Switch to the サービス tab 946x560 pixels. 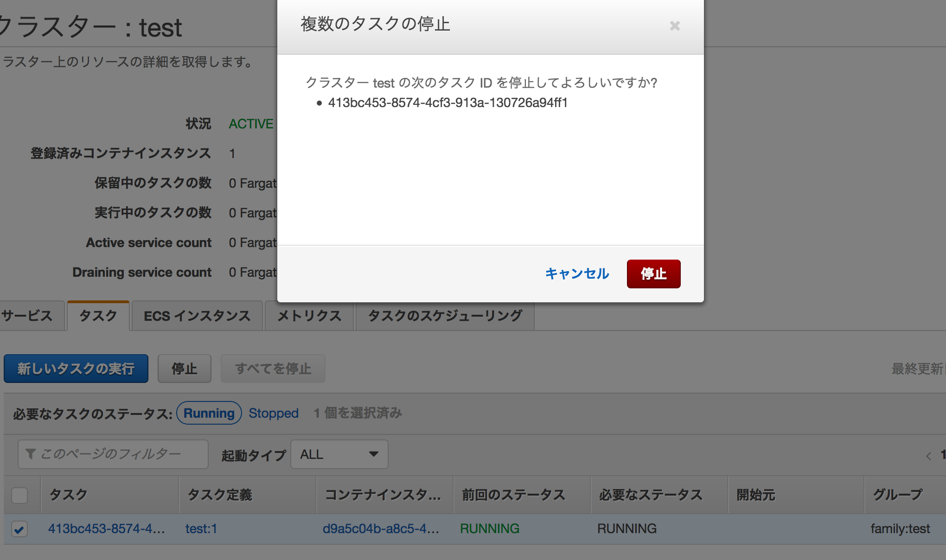[28, 316]
